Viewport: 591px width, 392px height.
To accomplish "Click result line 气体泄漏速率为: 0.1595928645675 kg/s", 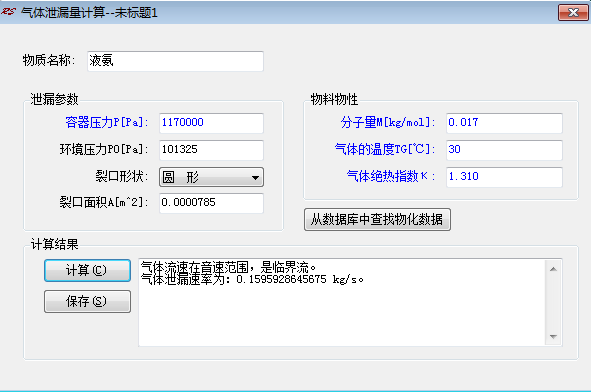I will [x=252, y=279].
